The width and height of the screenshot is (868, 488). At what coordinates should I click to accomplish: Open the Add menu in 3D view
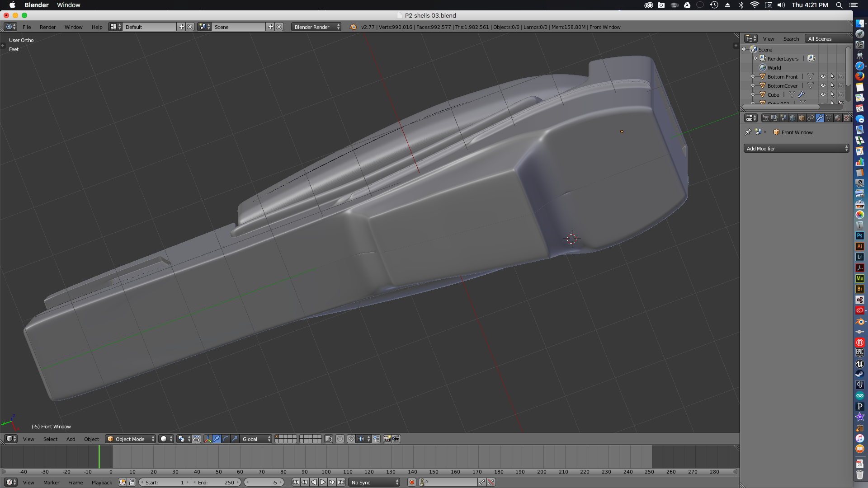coord(71,439)
